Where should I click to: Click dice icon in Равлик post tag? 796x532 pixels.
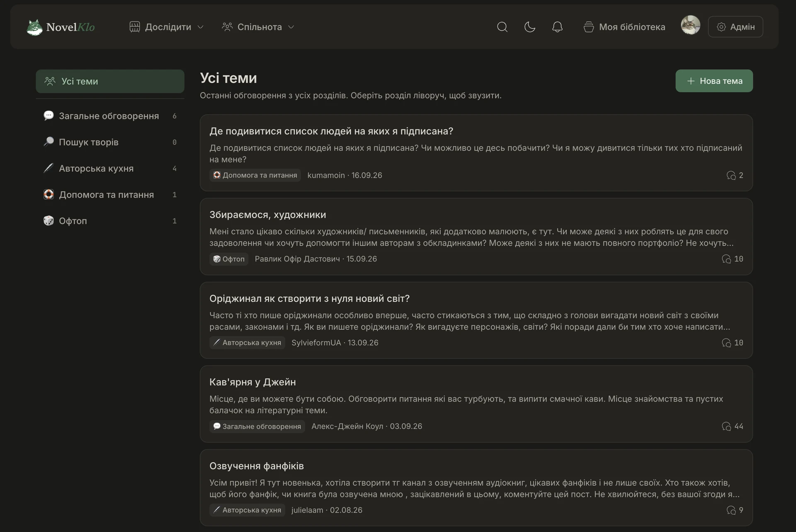217,259
